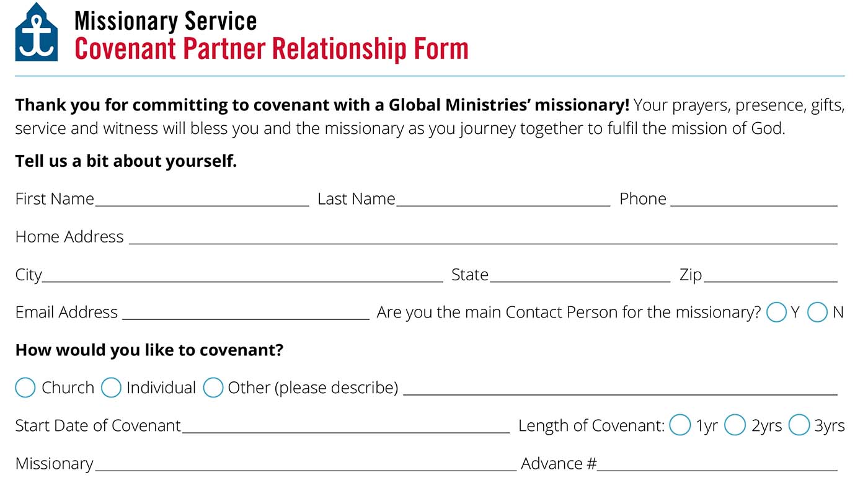Click the Last Name field
The height and width of the screenshot is (488, 868).
tap(503, 199)
